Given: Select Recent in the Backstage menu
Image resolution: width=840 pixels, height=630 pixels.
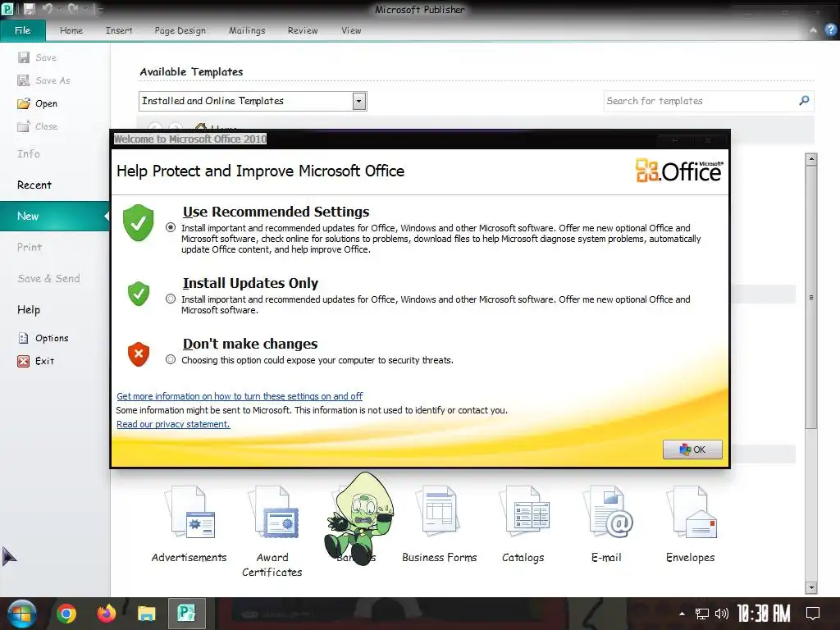Looking at the screenshot, I should [34, 185].
